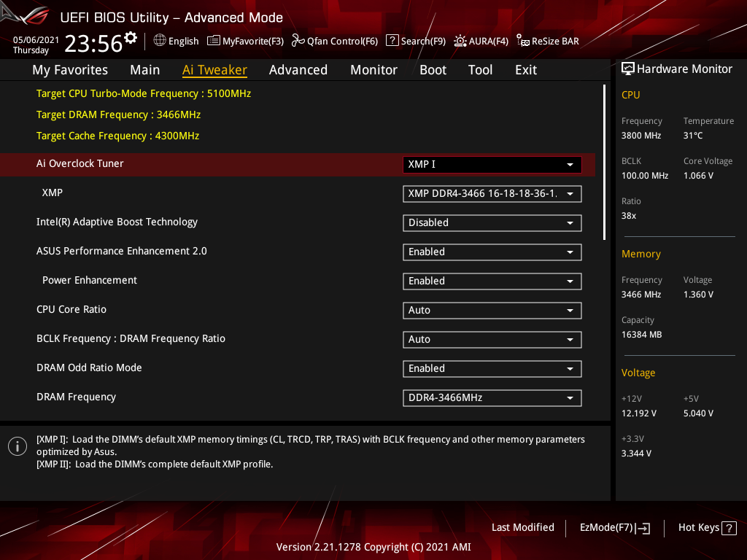Select the Ai Overclock Tuner row label
747x560 pixels.
pos(80,163)
